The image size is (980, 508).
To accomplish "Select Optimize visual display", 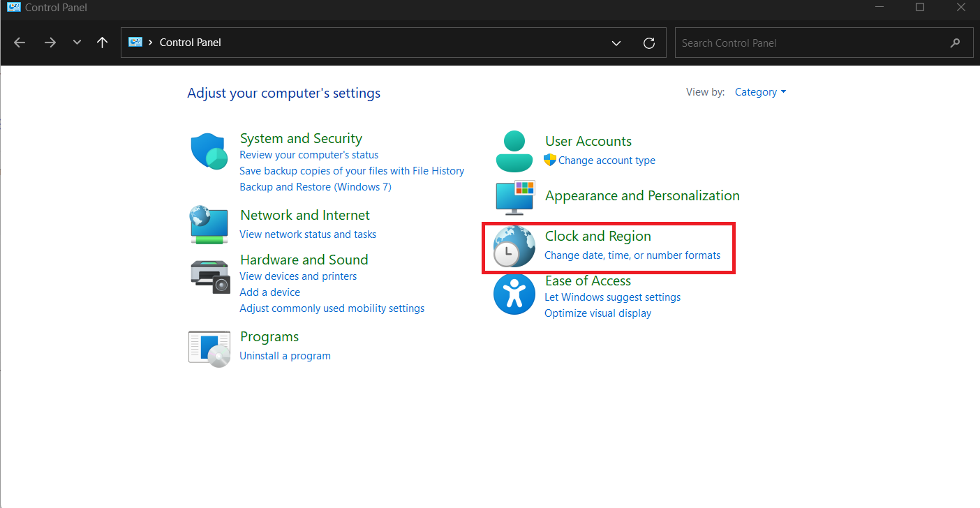I will click(597, 313).
